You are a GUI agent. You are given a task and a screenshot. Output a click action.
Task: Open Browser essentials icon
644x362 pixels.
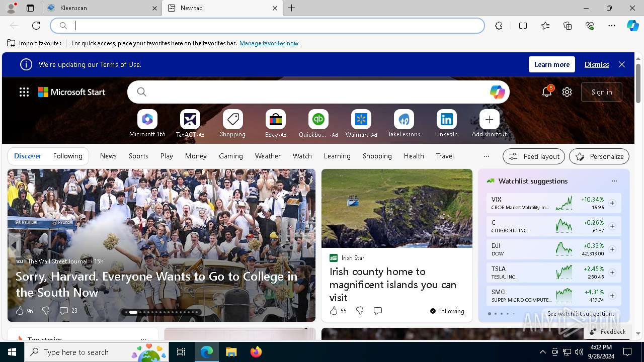click(x=590, y=26)
